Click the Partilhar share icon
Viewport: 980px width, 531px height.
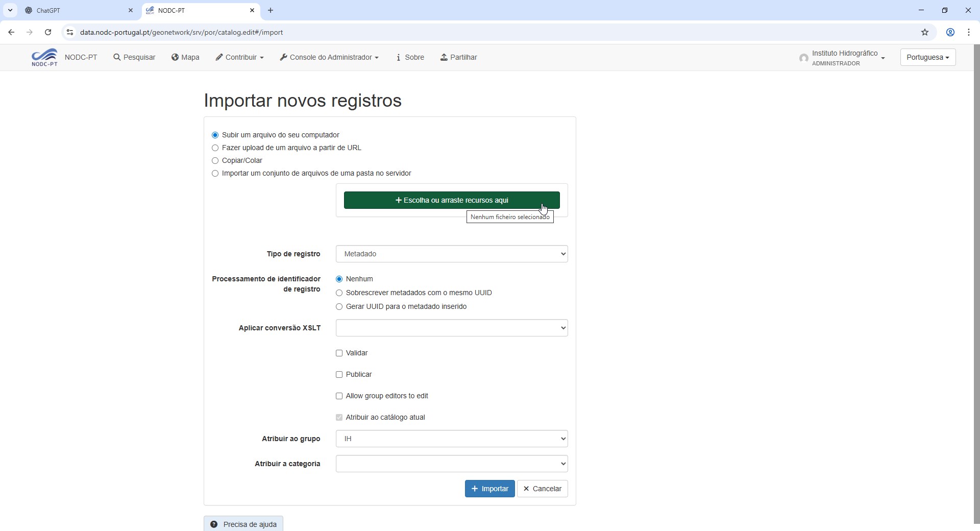click(444, 57)
